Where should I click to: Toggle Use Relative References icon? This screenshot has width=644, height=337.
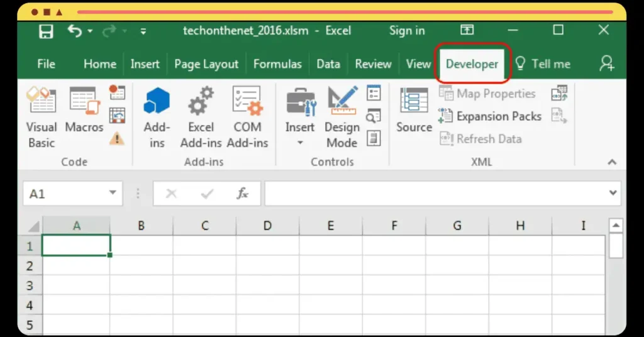tap(117, 116)
